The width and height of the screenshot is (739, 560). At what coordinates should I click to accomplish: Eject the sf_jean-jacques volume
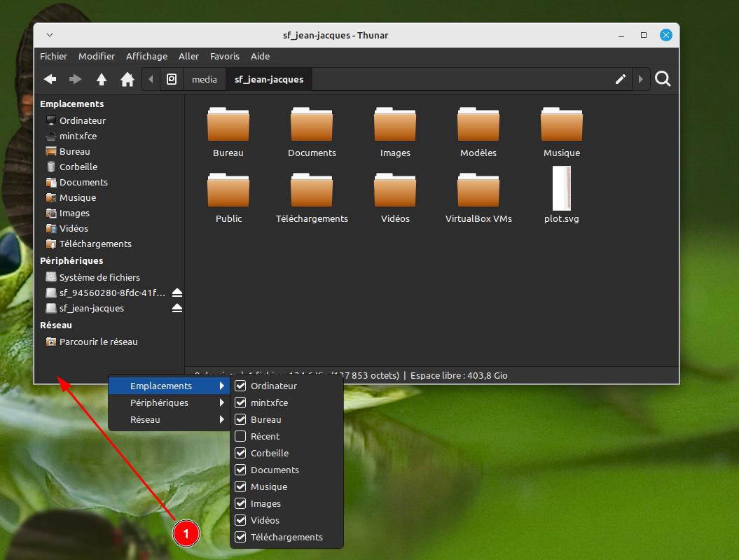[x=177, y=308]
